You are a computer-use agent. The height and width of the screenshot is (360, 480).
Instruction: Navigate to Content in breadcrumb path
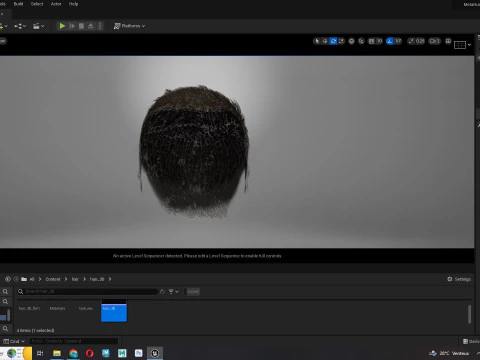coord(53,279)
